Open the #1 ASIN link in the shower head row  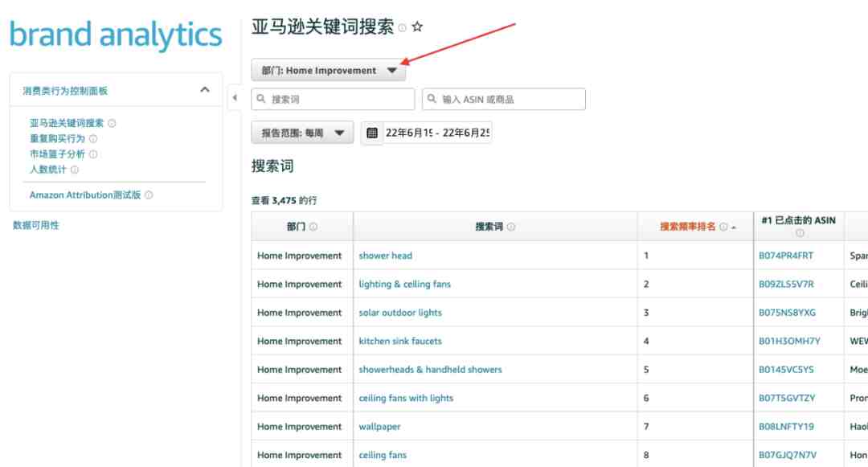point(786,256)
